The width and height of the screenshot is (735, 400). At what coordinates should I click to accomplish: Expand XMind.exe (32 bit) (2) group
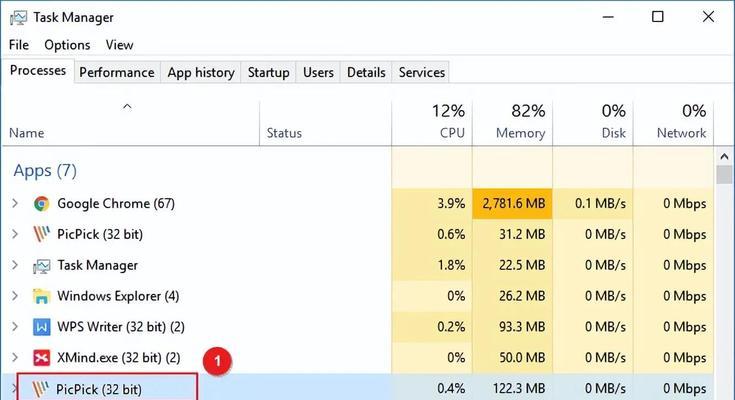click(x=15, y=358)
